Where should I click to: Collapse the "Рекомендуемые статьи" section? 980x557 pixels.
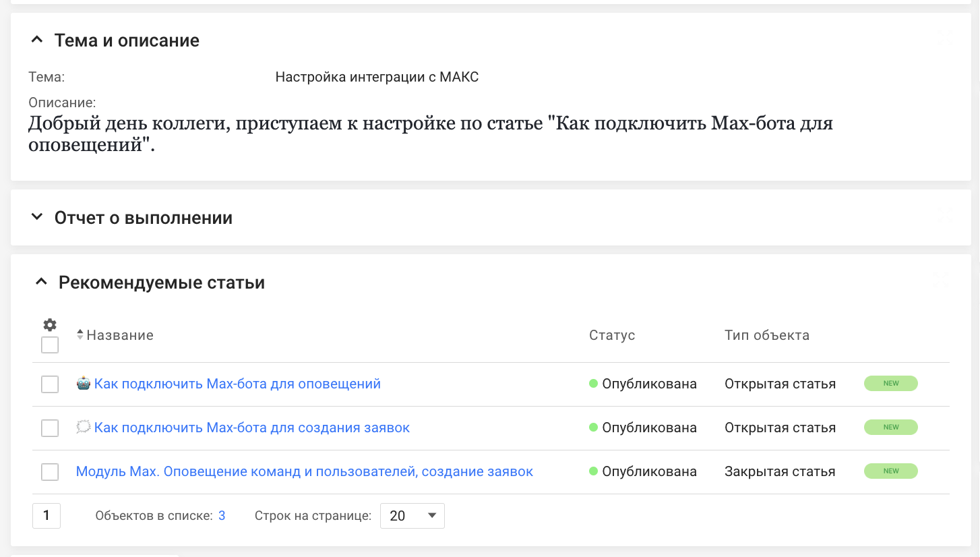(x=41, y=283)
